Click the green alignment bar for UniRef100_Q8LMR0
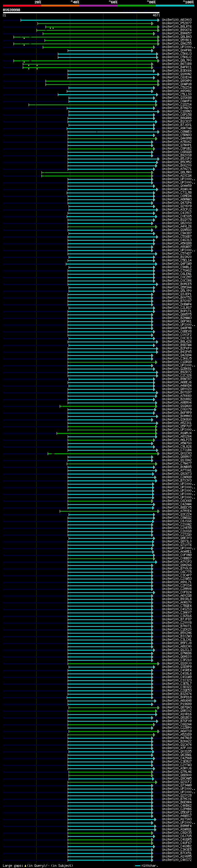Viewport: 197px width, 868px height. [97, 173]
